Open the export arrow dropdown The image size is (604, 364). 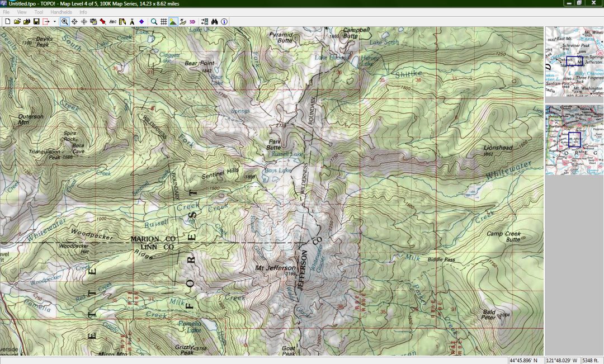[54, 22]
